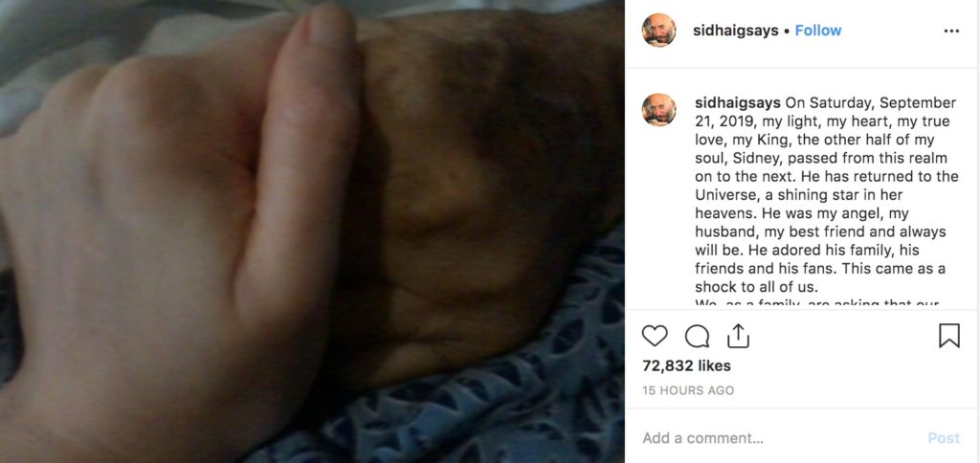Open the three-dot more options menu
980x463 pixels.
951,31
